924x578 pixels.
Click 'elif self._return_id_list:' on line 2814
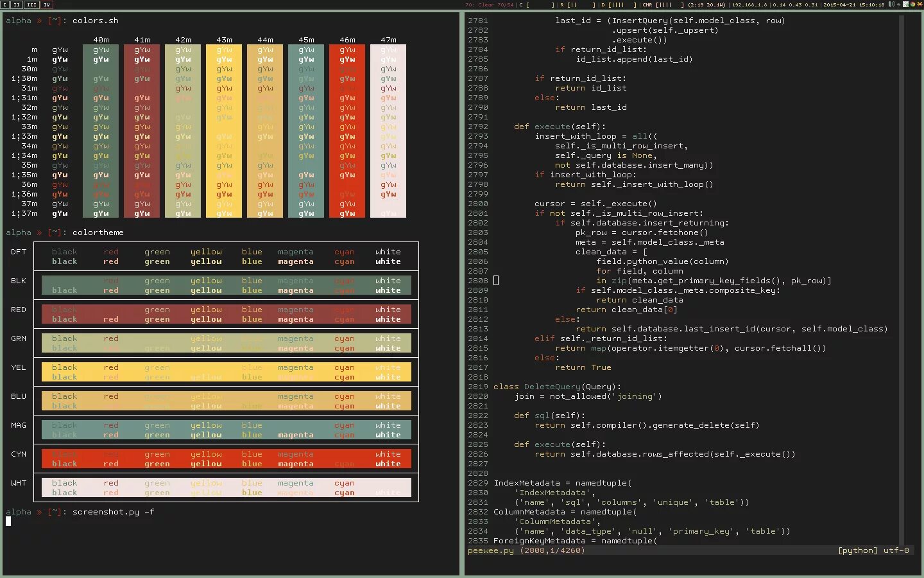[601, 338]
